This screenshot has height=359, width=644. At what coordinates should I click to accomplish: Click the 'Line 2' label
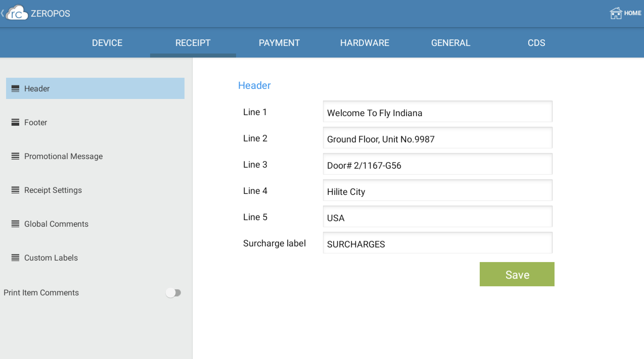point(255,138)
